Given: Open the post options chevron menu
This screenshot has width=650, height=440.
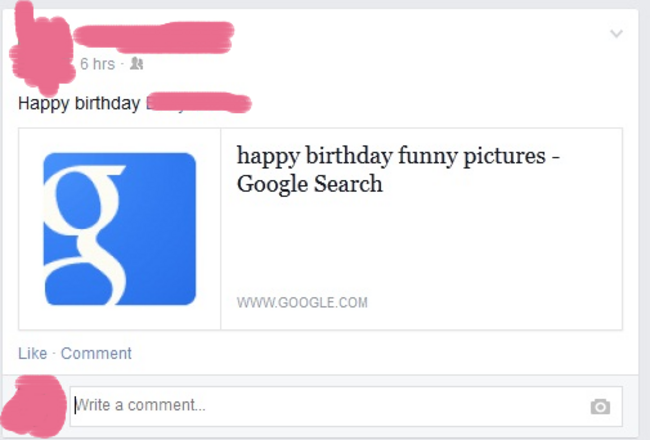Looking at the screenshot, I should (x=616, y=34).
